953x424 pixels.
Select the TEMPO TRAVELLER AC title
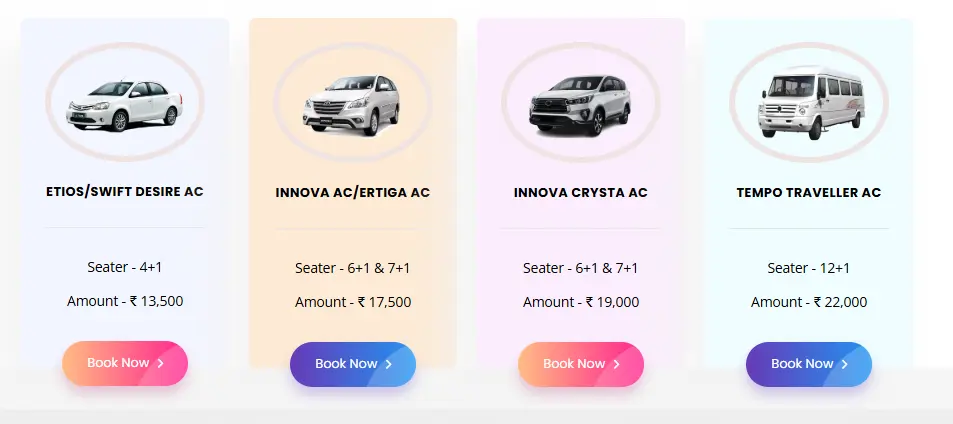click(809, 192)
